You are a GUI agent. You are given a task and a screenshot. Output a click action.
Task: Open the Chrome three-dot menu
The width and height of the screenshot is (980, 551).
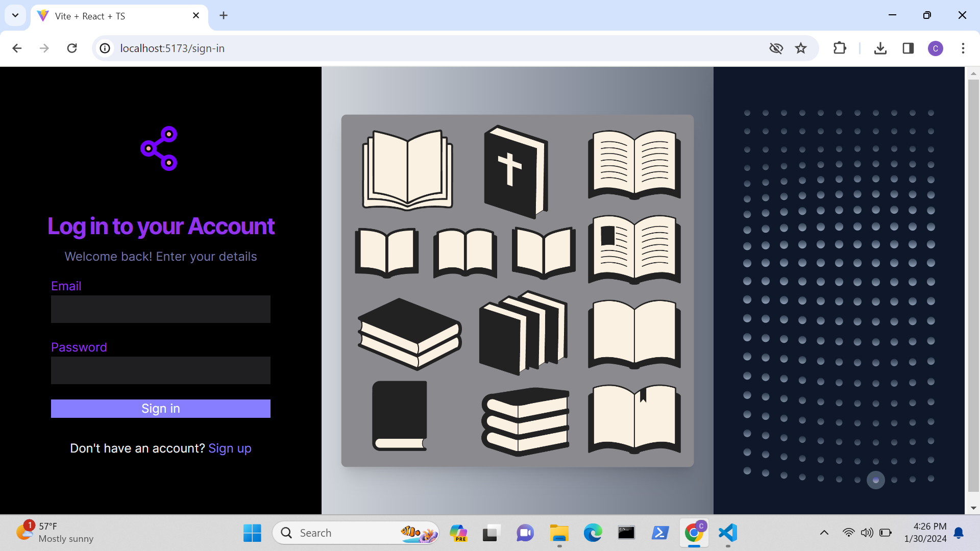tap(964, 48)
